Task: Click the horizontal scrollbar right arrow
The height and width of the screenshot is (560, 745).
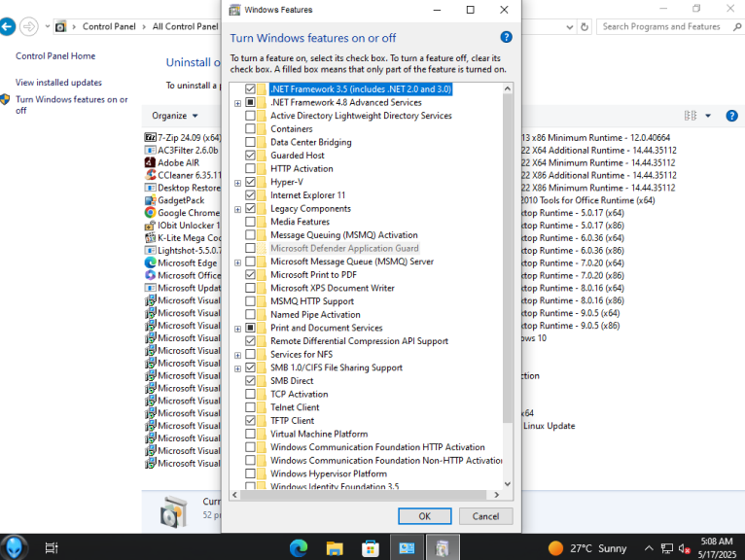Action: 497,495
